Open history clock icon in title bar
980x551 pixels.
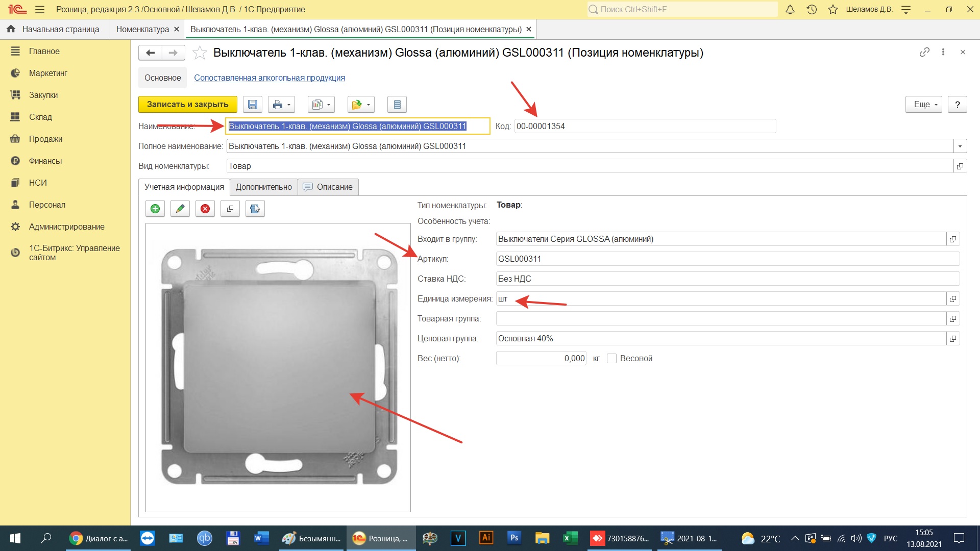pyautogui.click(x=812, y=9)
